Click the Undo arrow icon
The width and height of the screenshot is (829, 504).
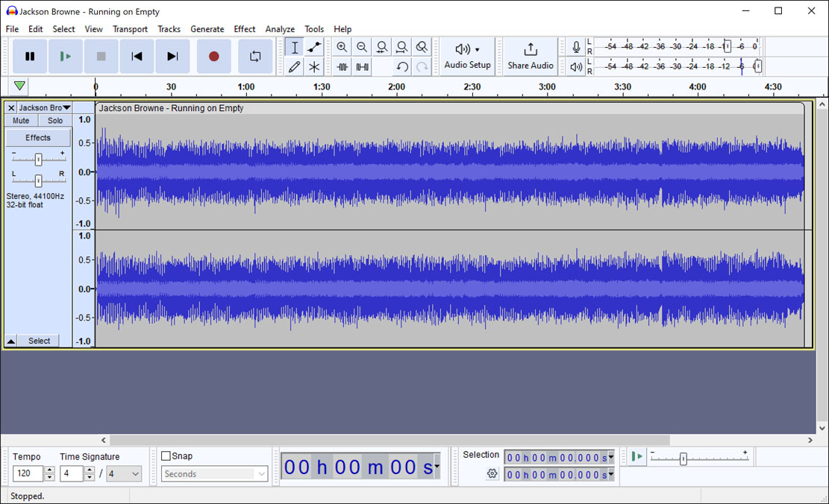401,66
